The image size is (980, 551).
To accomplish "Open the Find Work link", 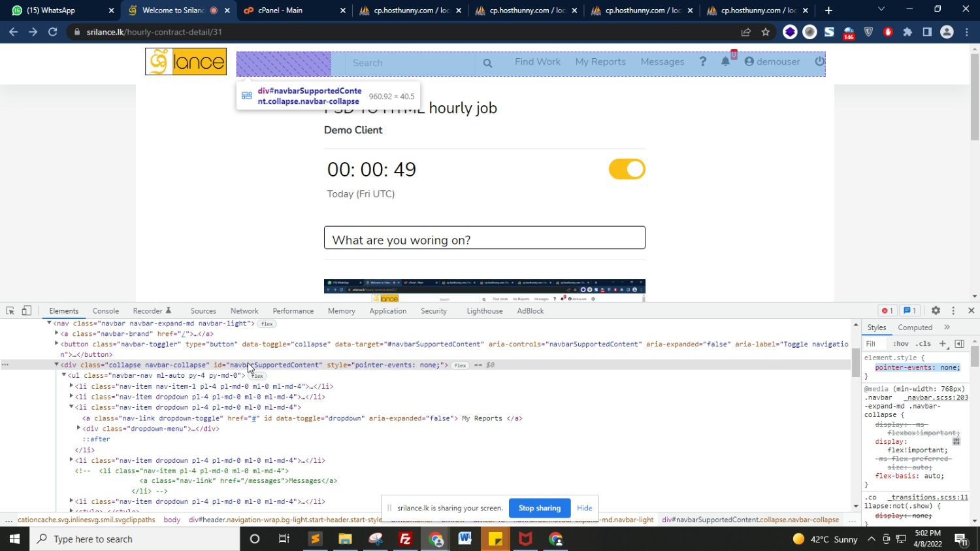I will point(537,61).
